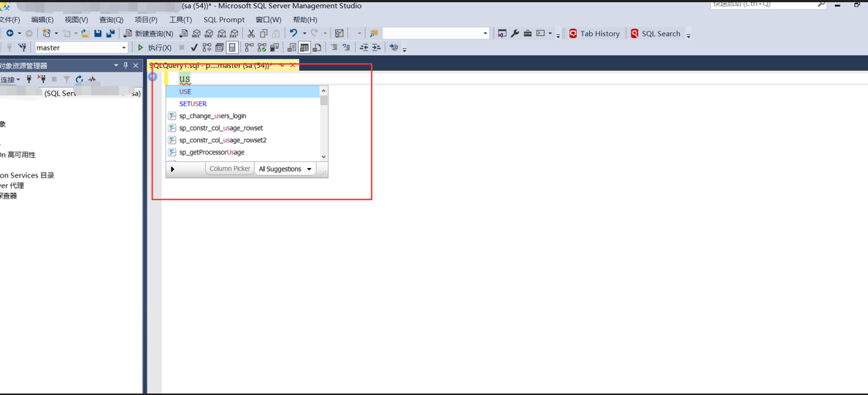Click the New Project icon
The image size is (868, 395).
[47, 34]
